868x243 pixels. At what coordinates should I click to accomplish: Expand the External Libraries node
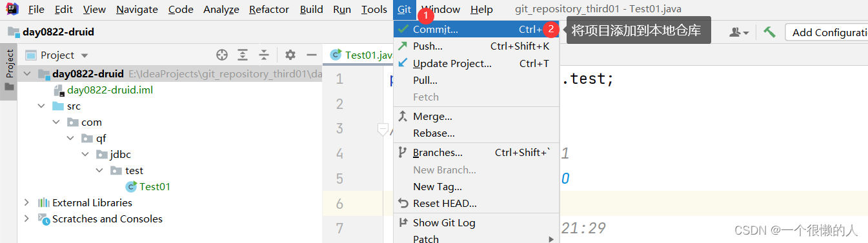[x=26, y=202]
